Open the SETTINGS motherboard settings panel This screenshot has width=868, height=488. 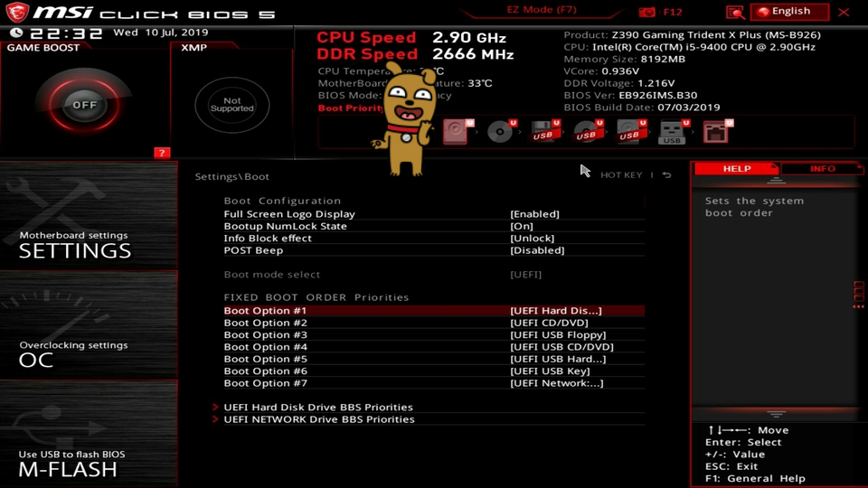point(89,216)
